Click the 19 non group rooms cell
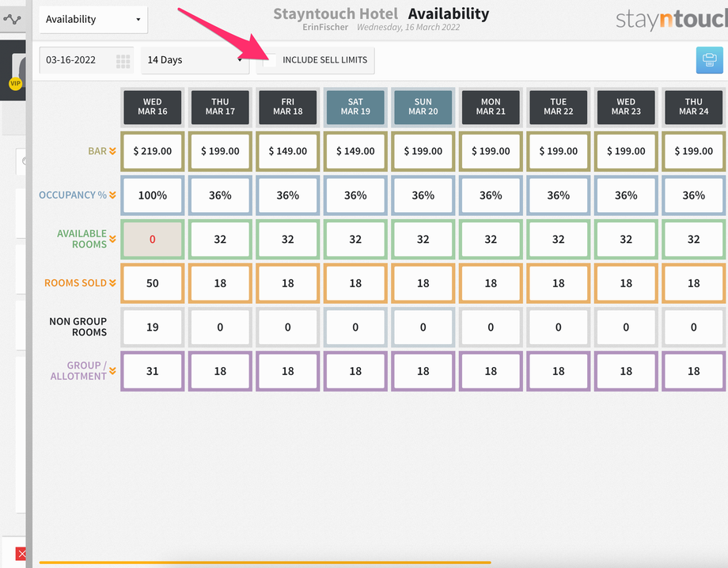Viewport: 728px width, 568px height. (x=152, y=328)
